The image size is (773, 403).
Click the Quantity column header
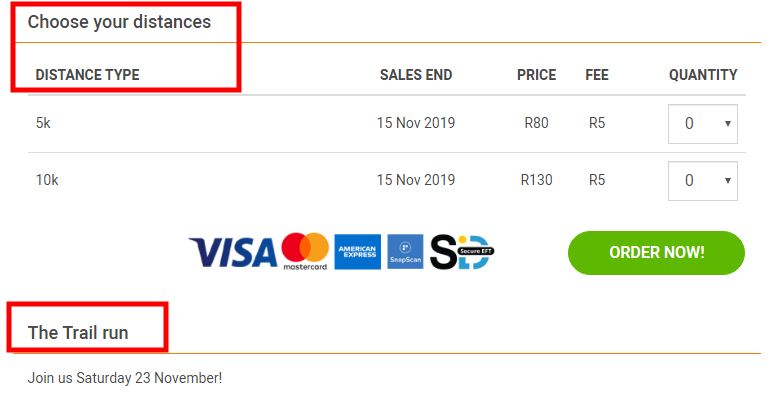(x=703, y=75)
